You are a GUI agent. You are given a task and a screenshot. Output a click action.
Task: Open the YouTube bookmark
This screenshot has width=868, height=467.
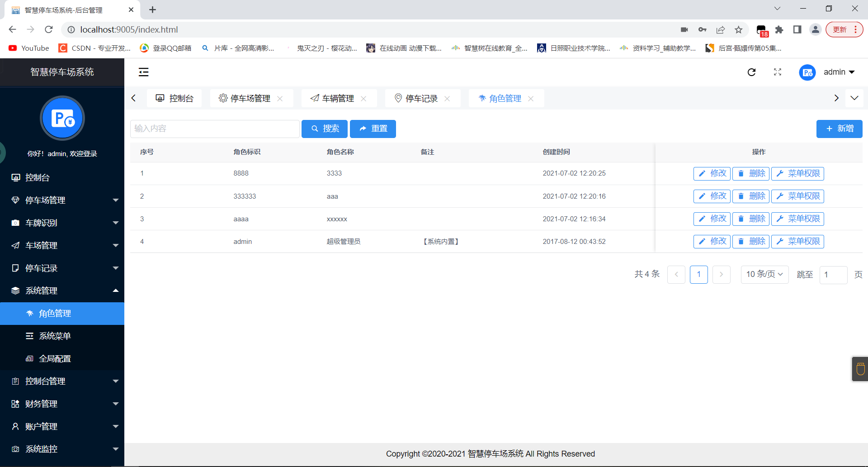point(29,48)
